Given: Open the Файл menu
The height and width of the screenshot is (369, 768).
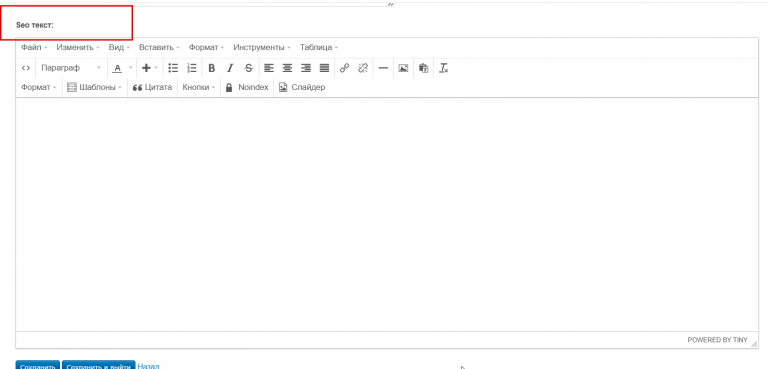Looking at the screenshot, I should tap(34, 48).
